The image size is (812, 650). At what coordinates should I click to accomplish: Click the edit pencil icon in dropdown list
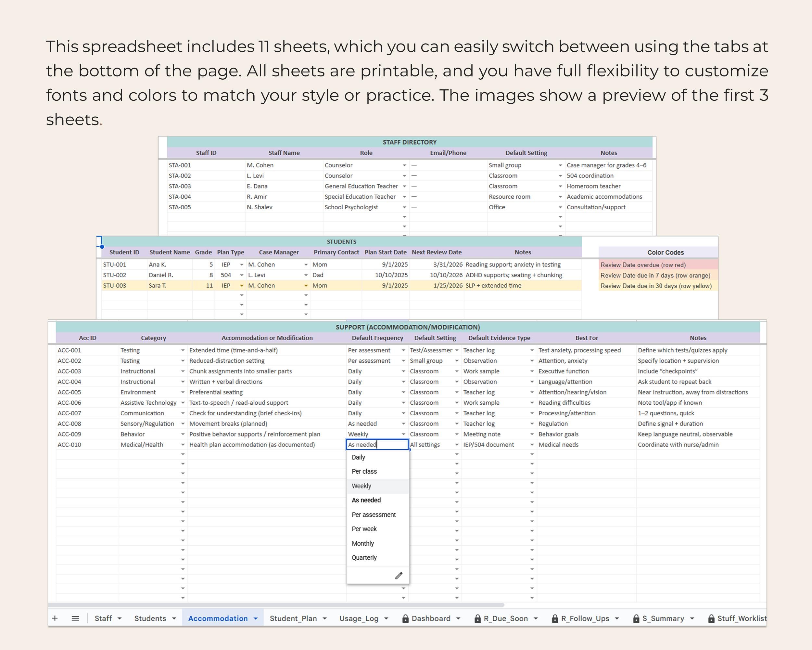399,575
